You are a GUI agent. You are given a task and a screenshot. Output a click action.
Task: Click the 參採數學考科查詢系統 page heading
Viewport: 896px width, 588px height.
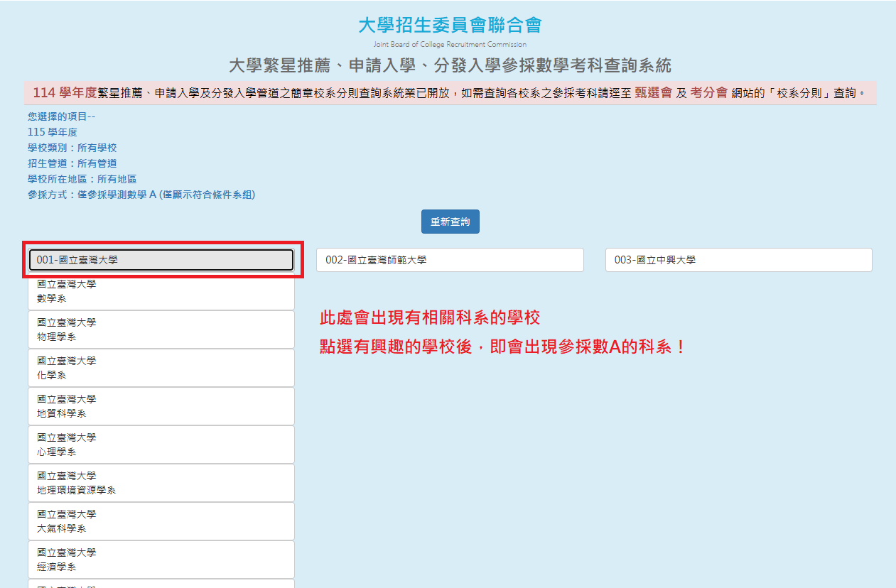coord(450,66)
